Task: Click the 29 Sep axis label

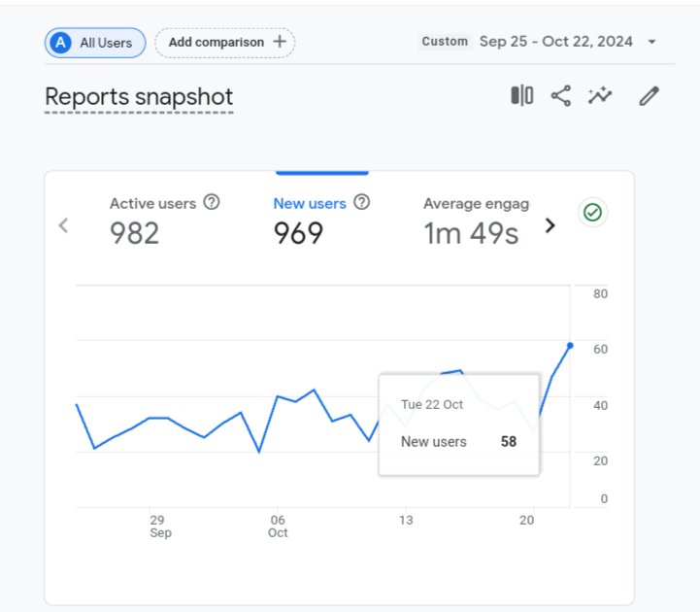Action: pos(160,527)
